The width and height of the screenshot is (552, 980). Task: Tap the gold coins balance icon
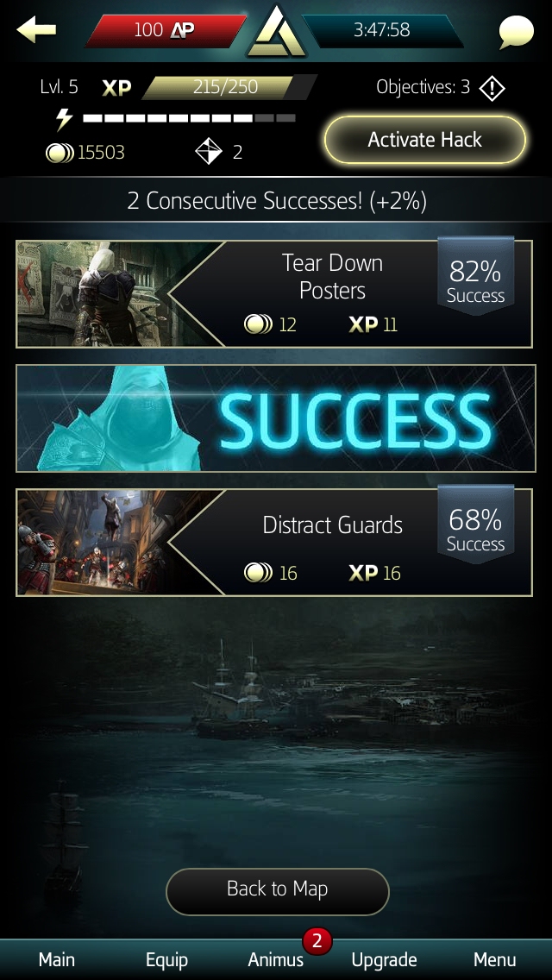(60, 153)
